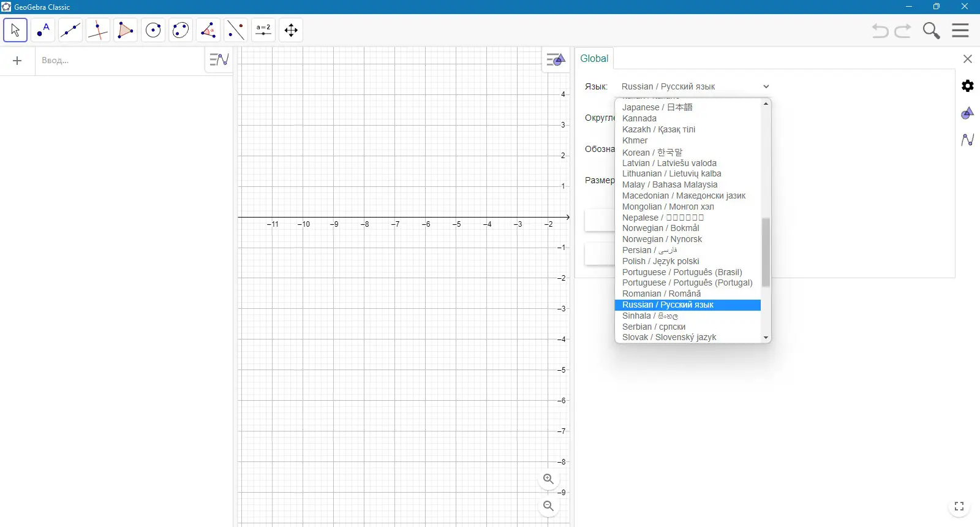Click the algebra input field

click(119, 61)
